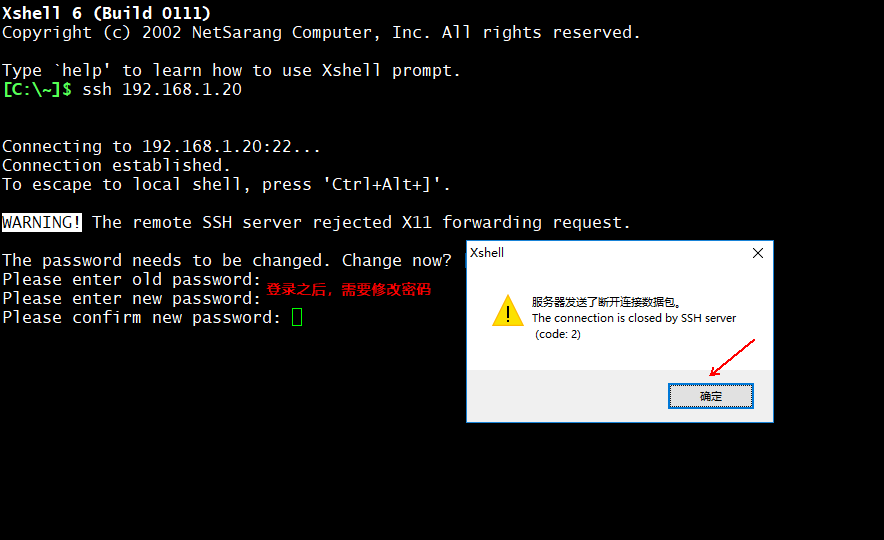Click the 'Connecting to 192.168.1.20:22...' line
The width and height of the screenshot is (884, 540).
(x=161, y=146)
